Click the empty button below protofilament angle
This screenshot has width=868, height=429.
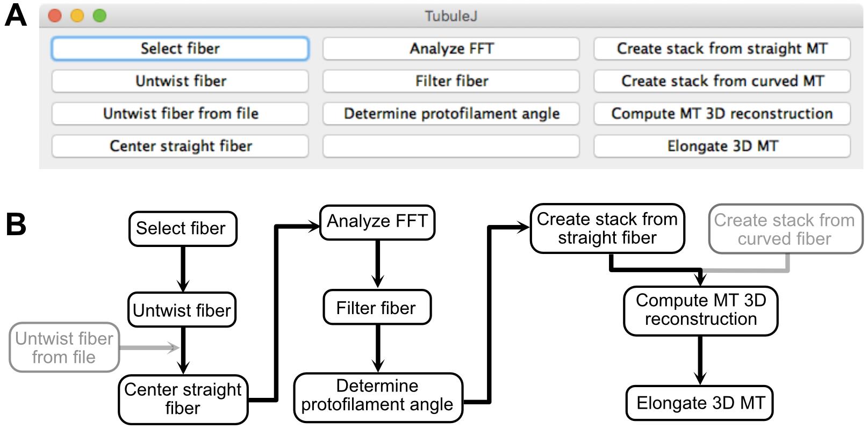pyautogui.click(x=451, y=146)
